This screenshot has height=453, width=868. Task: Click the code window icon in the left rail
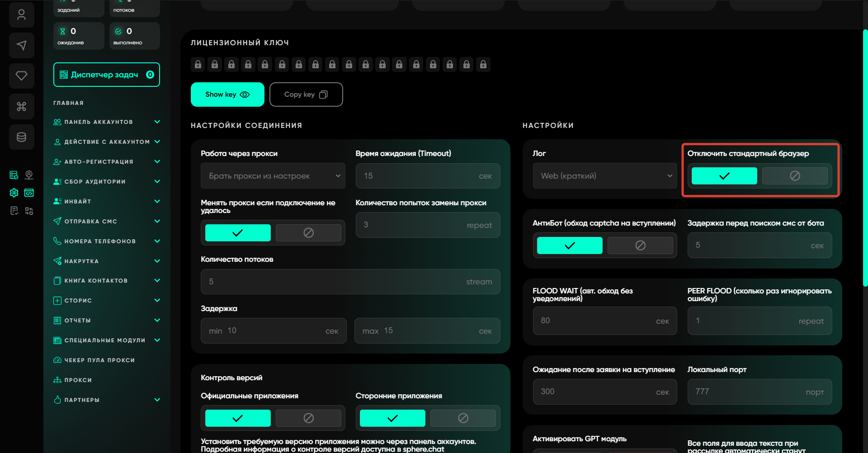(29, 193)
